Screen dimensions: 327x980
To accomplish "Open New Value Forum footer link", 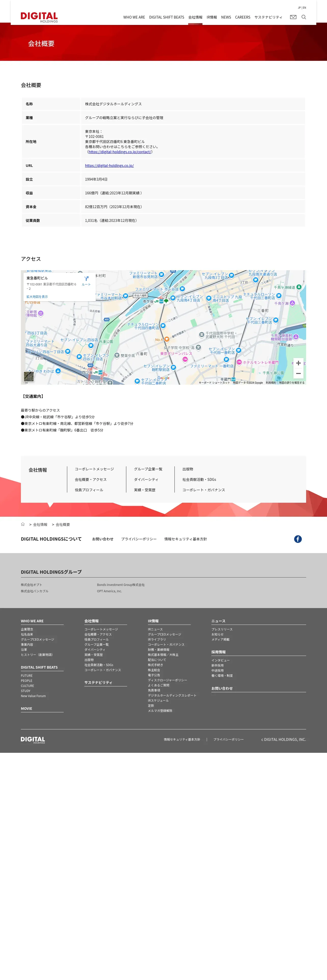I will 33,696.
